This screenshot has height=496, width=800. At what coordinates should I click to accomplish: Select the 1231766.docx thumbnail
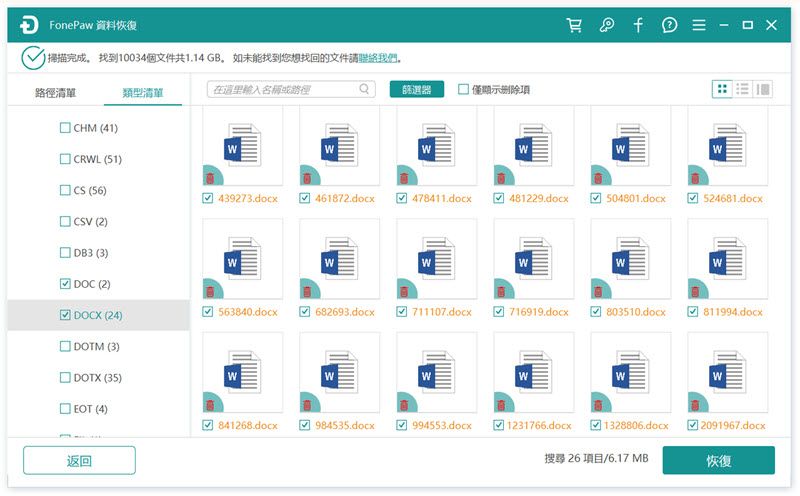[x=533, y=373]
